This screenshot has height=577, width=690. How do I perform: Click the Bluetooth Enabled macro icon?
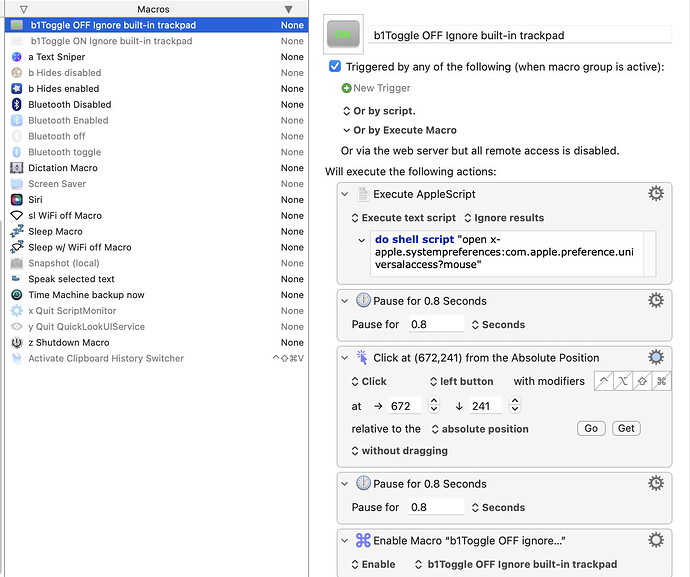17,120
